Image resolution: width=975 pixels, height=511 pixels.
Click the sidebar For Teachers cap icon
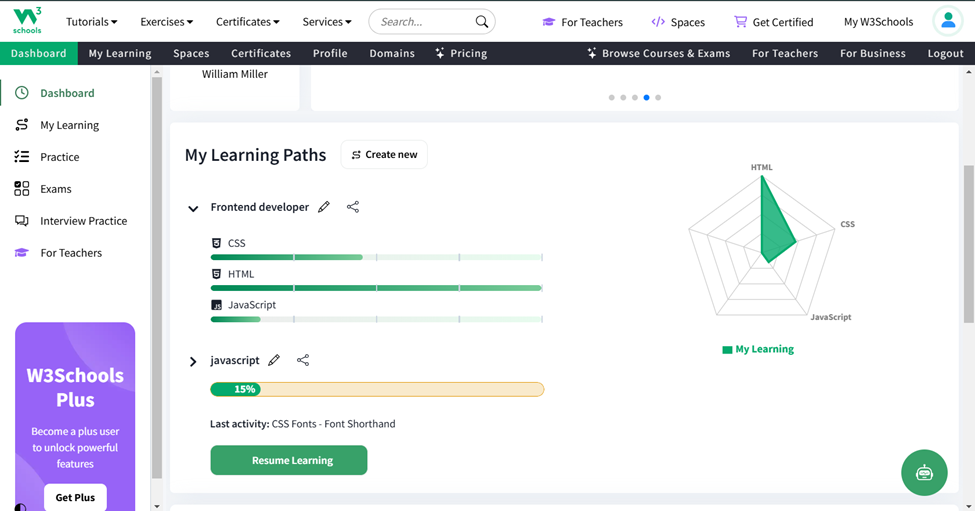tap(22, 252)
